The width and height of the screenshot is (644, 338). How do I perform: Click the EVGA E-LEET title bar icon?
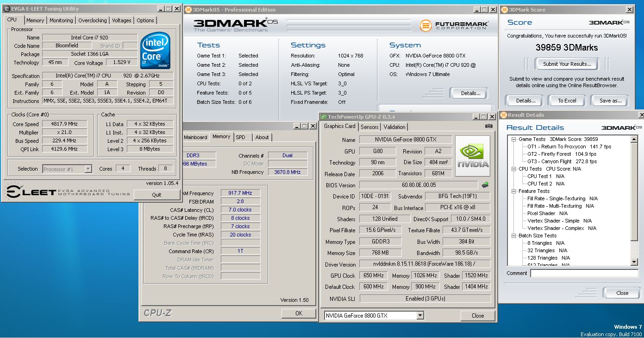pos(6,9)
